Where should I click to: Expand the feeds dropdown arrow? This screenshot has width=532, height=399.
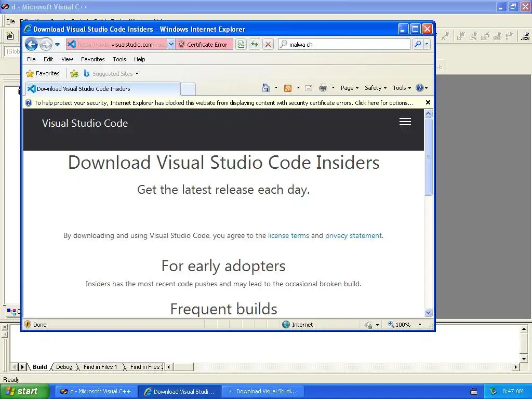tap(298, 88)
